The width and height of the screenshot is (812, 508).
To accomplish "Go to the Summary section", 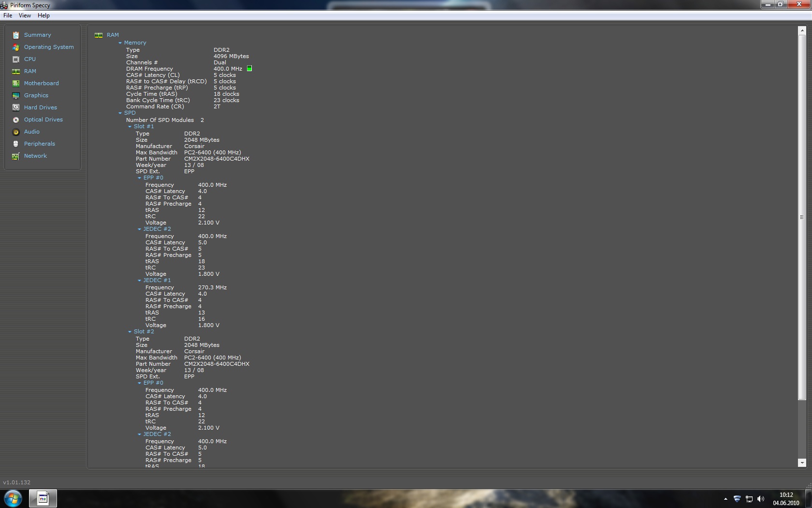I will point(37,35).
